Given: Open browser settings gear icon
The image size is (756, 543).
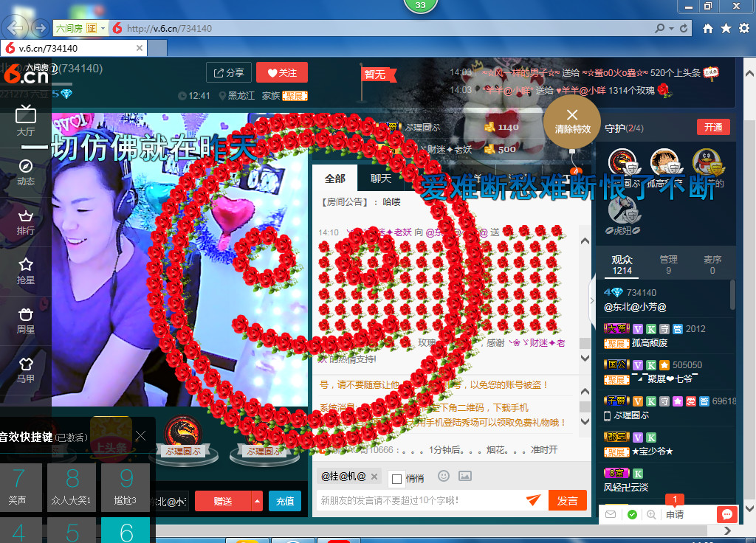Looking at the screenshot, I should (744, 29).
